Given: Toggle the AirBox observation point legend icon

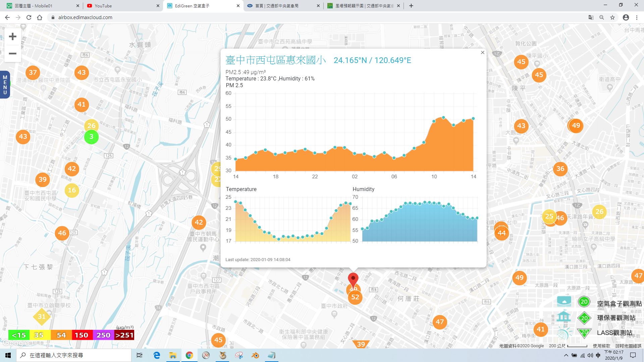Looking at the screenshot, I should pyautogui.click(x=564, y=301).
